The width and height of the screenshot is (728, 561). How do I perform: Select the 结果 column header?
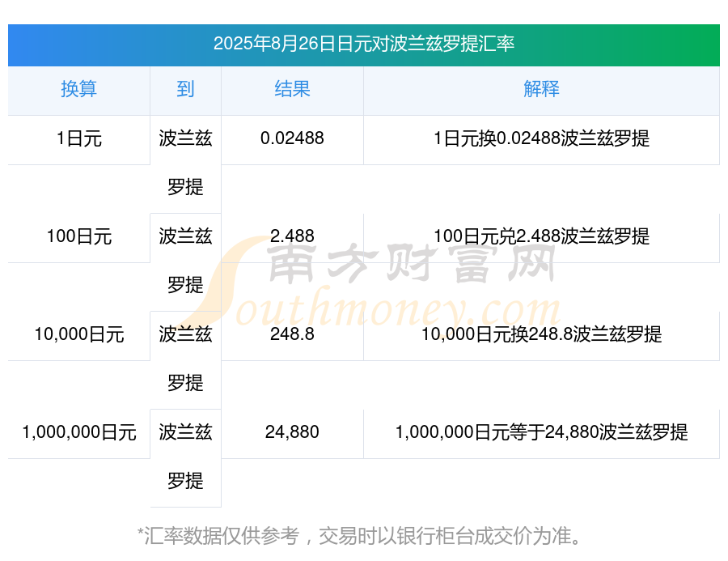(x=292, y=89)
